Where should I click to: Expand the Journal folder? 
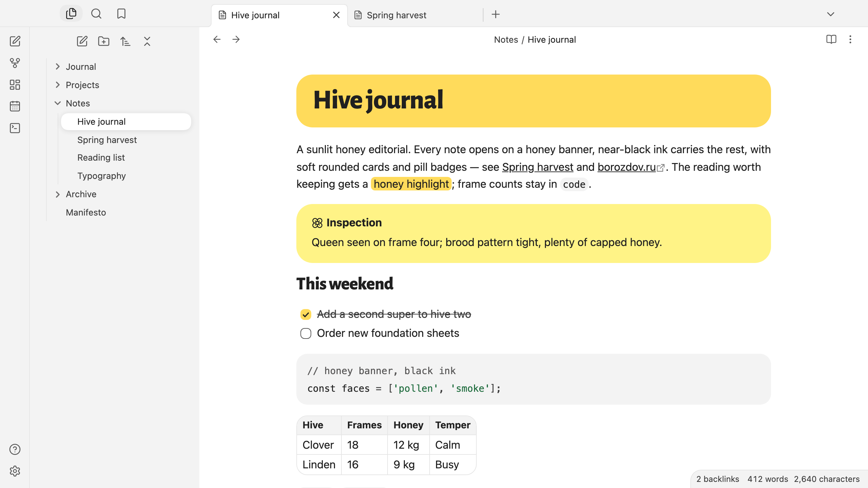point(58,67)
